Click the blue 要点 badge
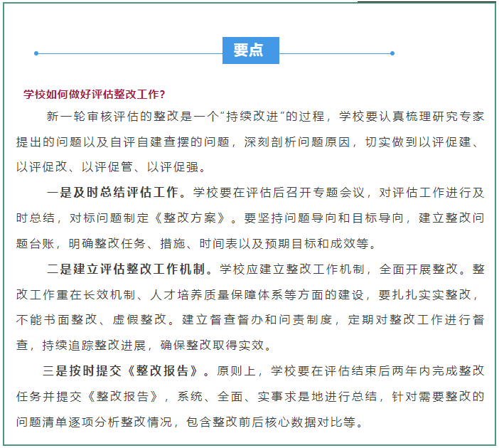 (250, 51)
